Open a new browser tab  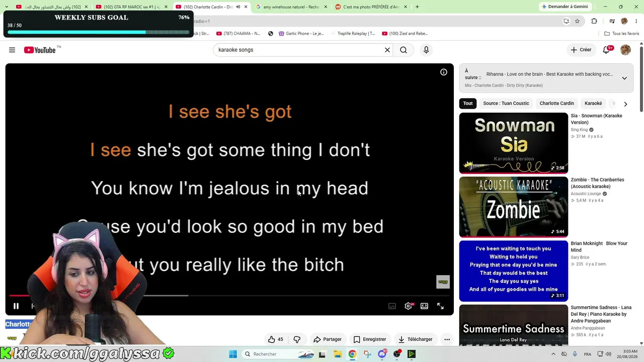tap(417, 7)
